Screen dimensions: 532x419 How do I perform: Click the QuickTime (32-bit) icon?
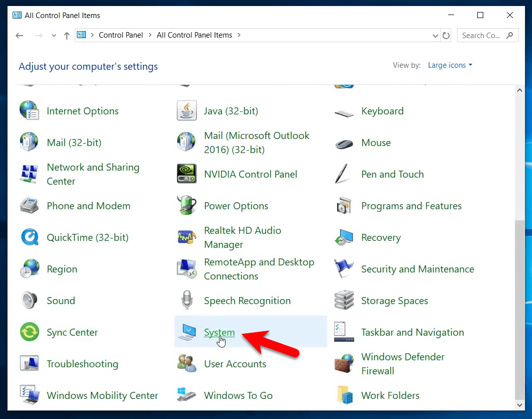tap(29, 237)
